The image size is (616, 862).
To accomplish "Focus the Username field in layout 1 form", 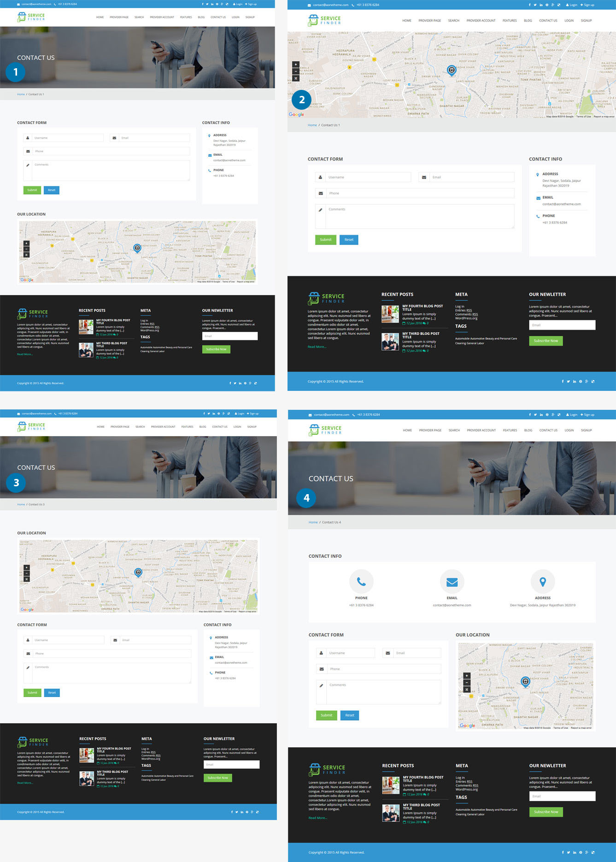I will pos(68,138).
